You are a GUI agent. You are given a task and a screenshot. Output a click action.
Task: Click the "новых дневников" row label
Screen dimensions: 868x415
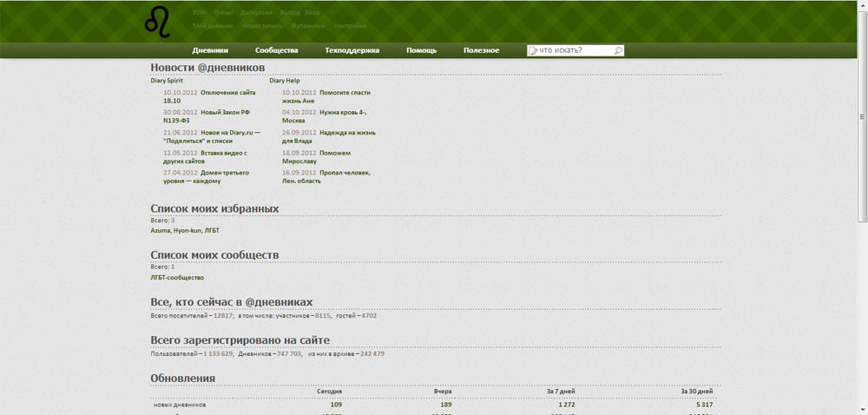pos(180,405)
